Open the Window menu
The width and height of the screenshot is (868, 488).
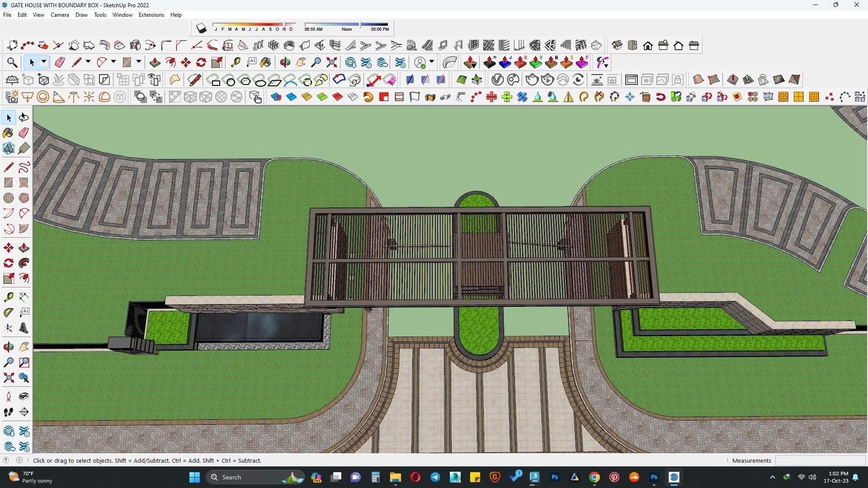click(122, 15)
